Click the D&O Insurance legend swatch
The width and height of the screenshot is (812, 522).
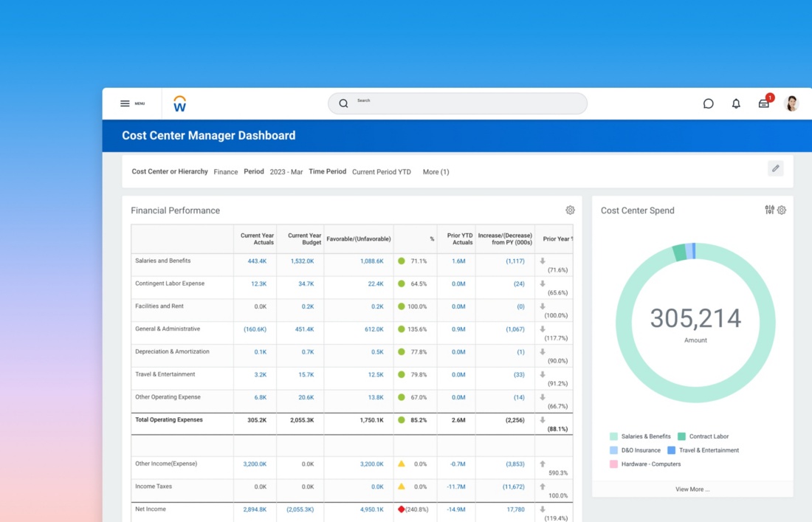[x=613, y=450]
